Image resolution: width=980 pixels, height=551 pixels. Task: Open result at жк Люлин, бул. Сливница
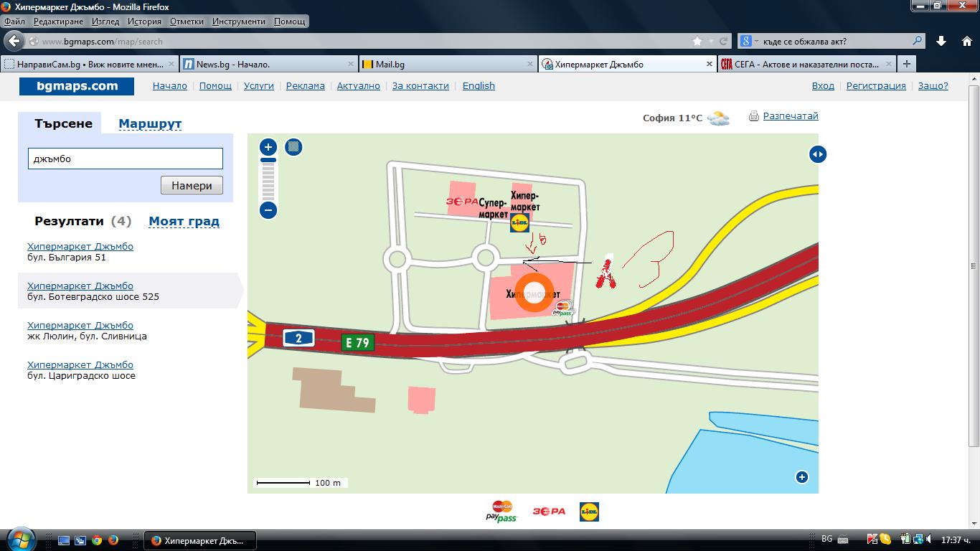click(x=80, y=325)
